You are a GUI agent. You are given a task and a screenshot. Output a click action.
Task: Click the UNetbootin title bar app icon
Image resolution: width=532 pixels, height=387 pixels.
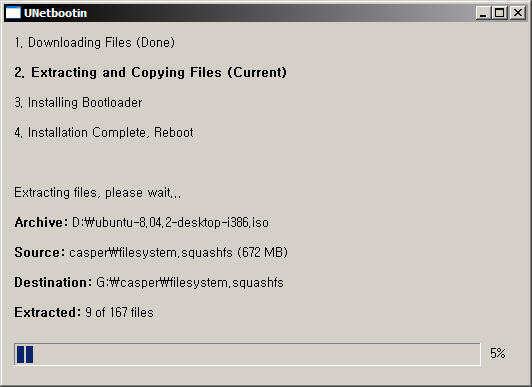(13, 13)
